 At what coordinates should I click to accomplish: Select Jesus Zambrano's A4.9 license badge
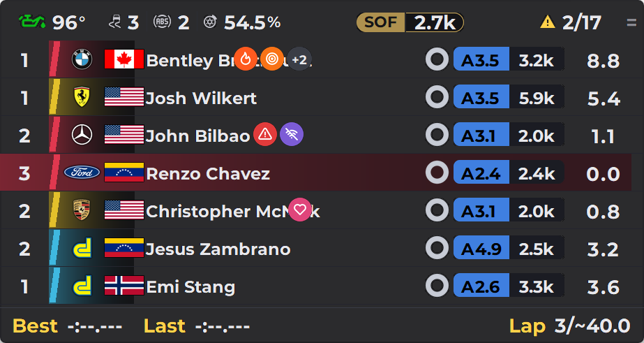(481, 247)
